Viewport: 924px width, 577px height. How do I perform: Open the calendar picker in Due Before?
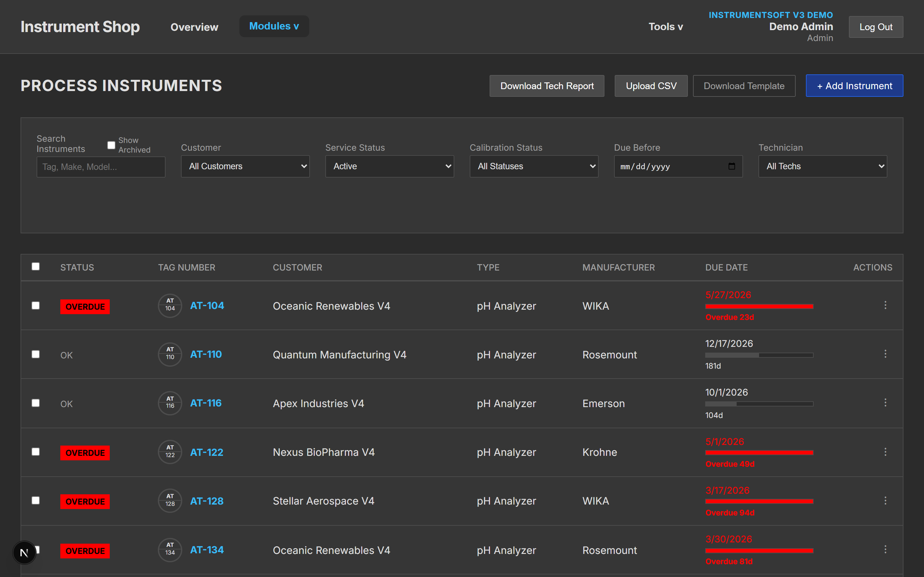(732, 166)
